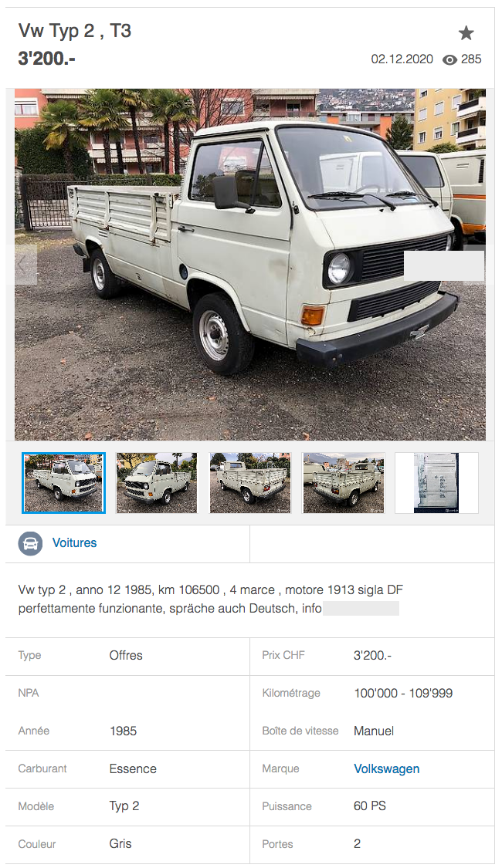Advance to next photo with right arrow

(474, 265)
